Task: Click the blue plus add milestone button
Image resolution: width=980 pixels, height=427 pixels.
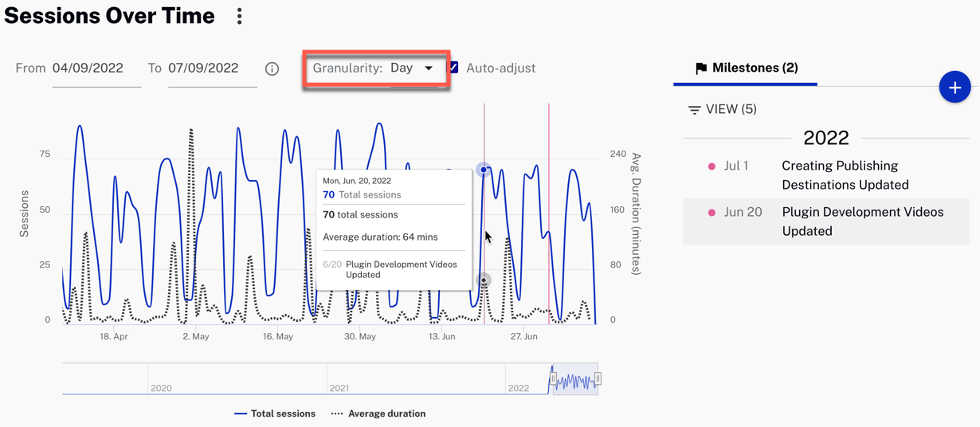Action: pos(954,88)
